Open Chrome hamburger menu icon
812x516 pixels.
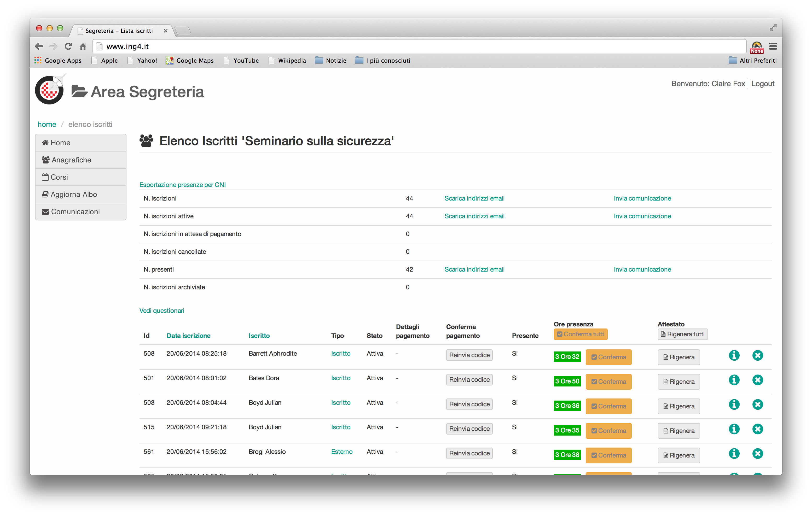coord(773,46)
